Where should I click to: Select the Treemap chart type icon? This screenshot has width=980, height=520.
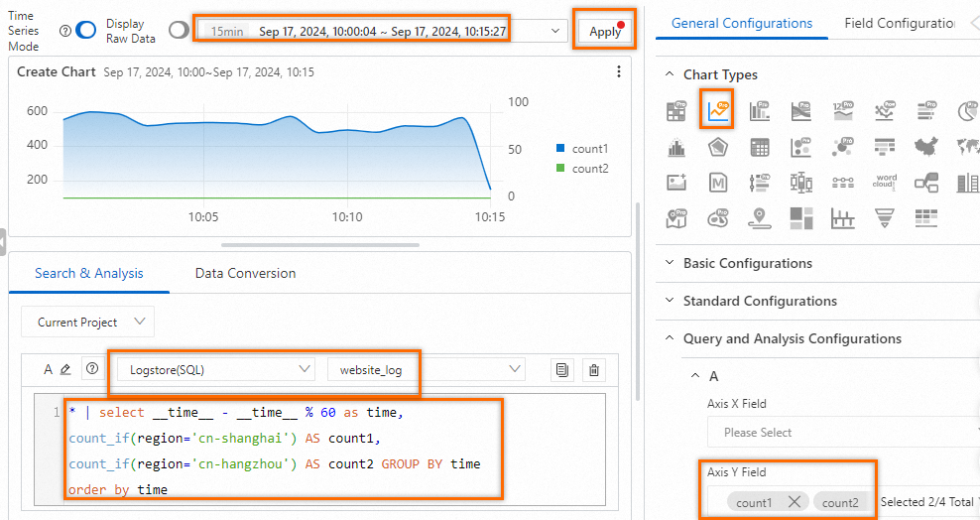(800, 218)
